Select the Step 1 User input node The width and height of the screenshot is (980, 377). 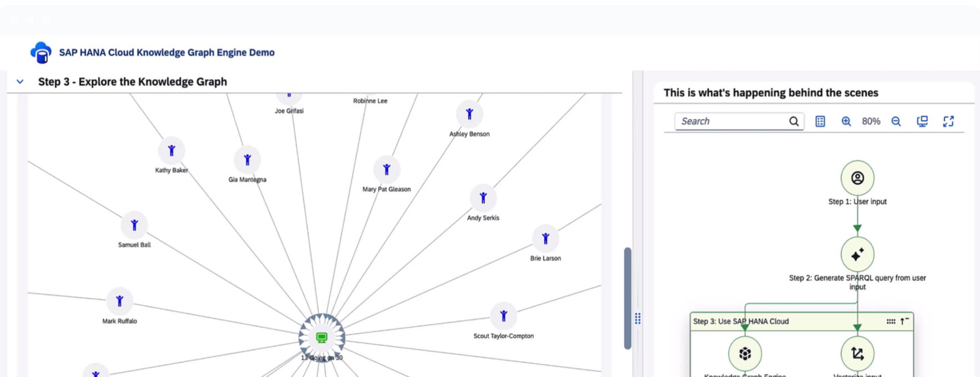857,178
